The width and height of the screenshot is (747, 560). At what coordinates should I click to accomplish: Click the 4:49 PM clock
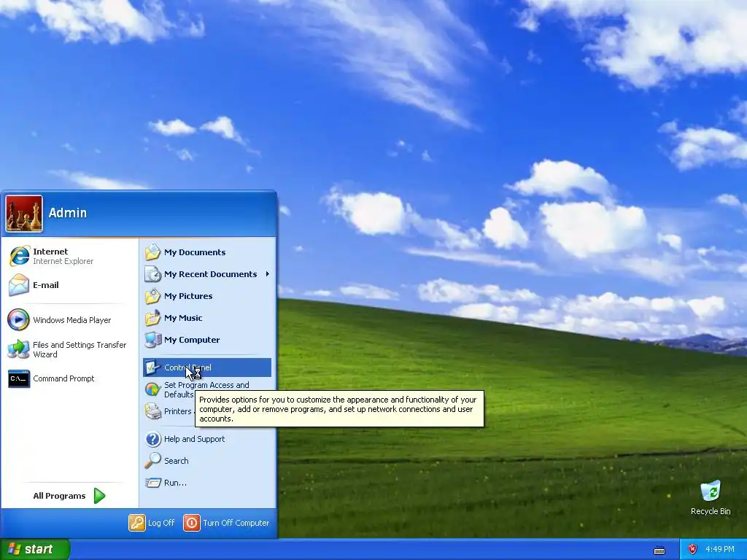click(720, 550)
